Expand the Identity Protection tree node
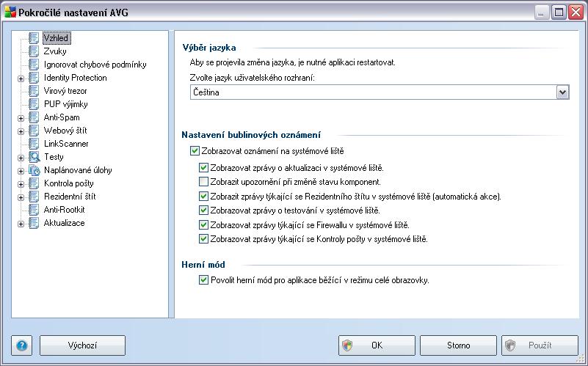The height and width of the screenshot is (366, 588). click(x=21, y=78)
